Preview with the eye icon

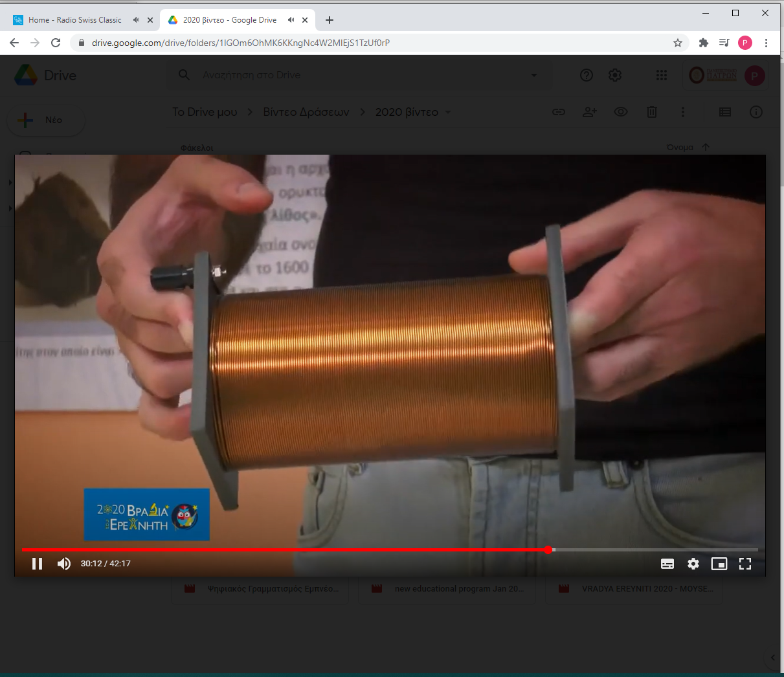(621, 112)
